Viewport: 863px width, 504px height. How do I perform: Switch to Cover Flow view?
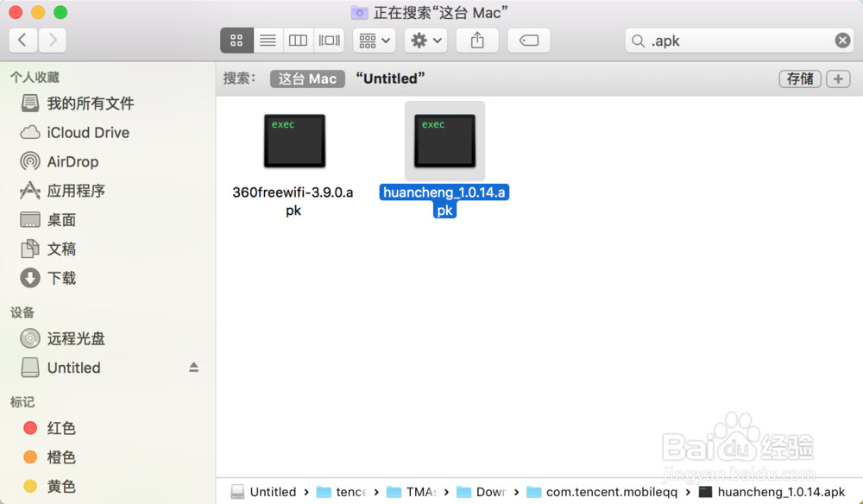point(329,41)
